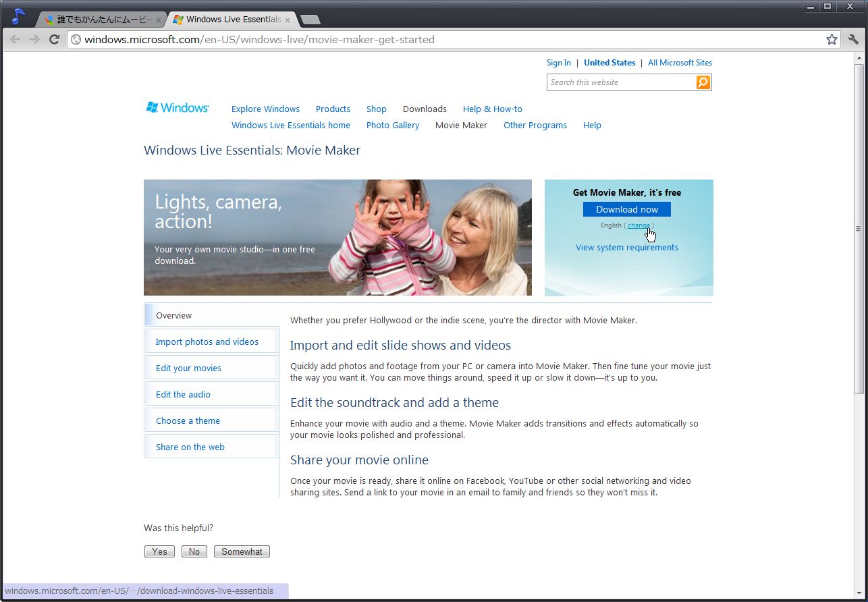Click the orange search magnifier button
The height and width of the screenshot is (602, 868).
[703, 82]
